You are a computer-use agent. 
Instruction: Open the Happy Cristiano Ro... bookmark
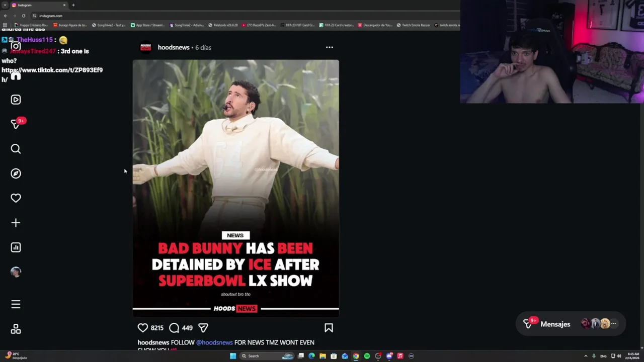tap(31, 25)
